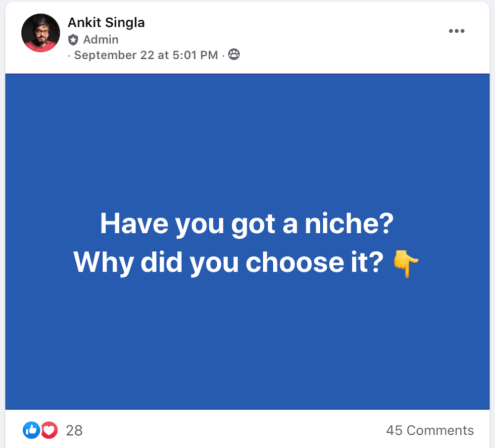View the 28 reactions count

(74, 431)
